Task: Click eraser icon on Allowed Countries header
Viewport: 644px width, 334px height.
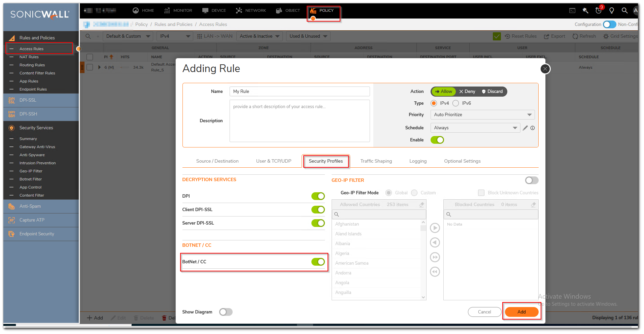Action: click(x=421, y=205)
